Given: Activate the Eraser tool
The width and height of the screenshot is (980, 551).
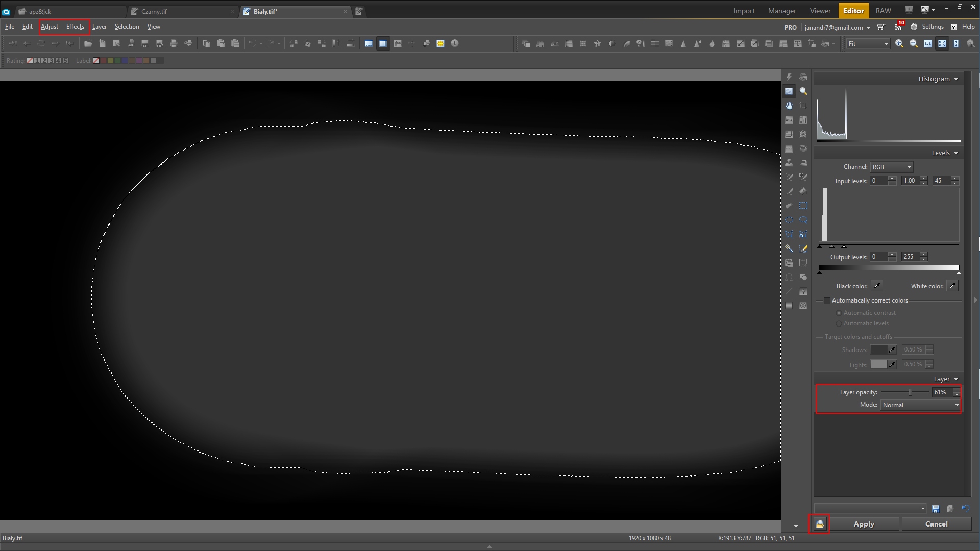Looking at the screenshot, I should [x=789, y=206].
